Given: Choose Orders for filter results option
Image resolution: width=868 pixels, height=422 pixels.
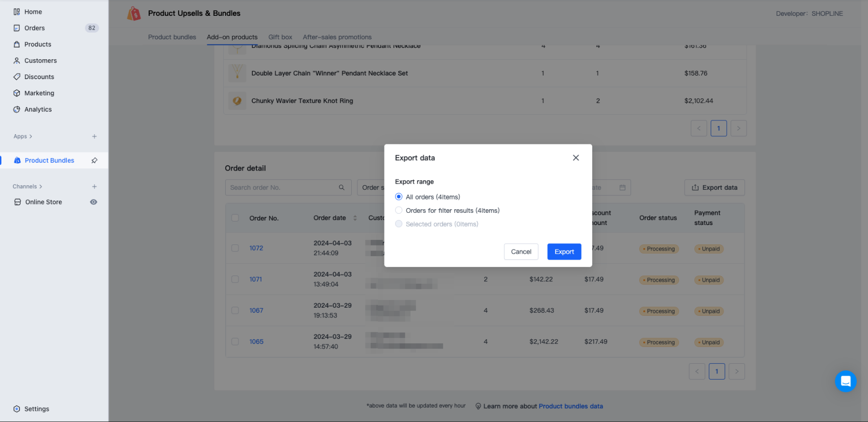Looking at the screenshot, I should (399, 210).
